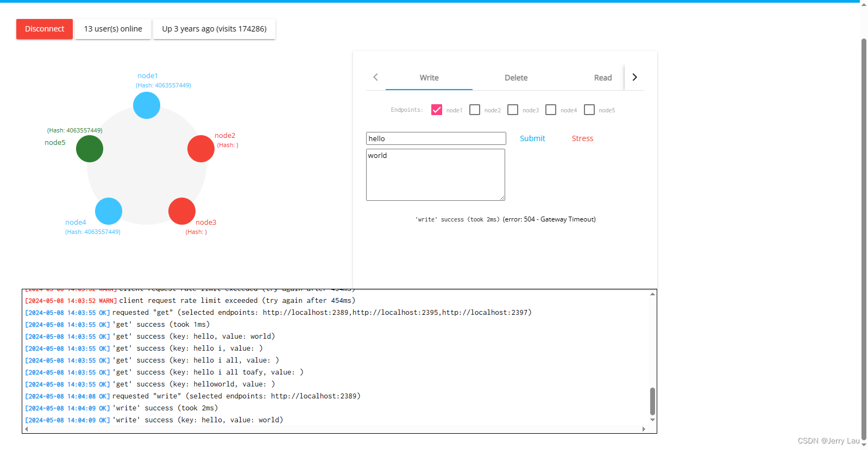Uncheck the node1 endpoint checkbox
Image resolution: width=868 pixels, height=450 pixels.
pyautogui.click(x=437, y=110)
